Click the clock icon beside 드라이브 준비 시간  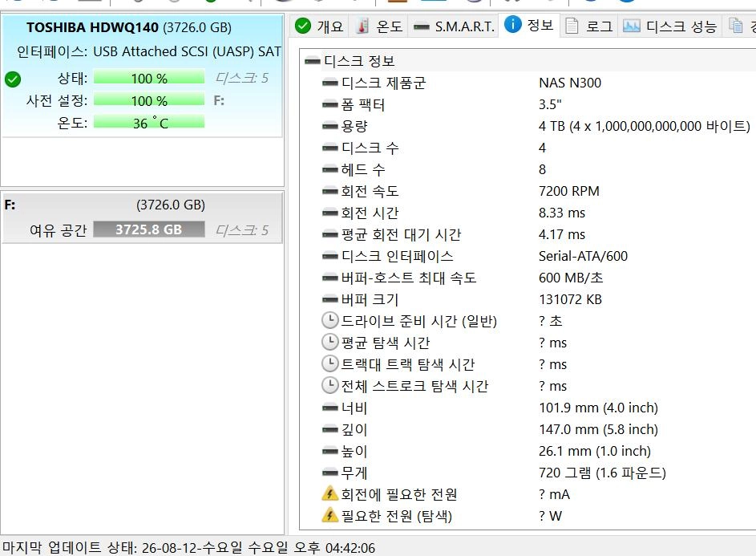329,320
